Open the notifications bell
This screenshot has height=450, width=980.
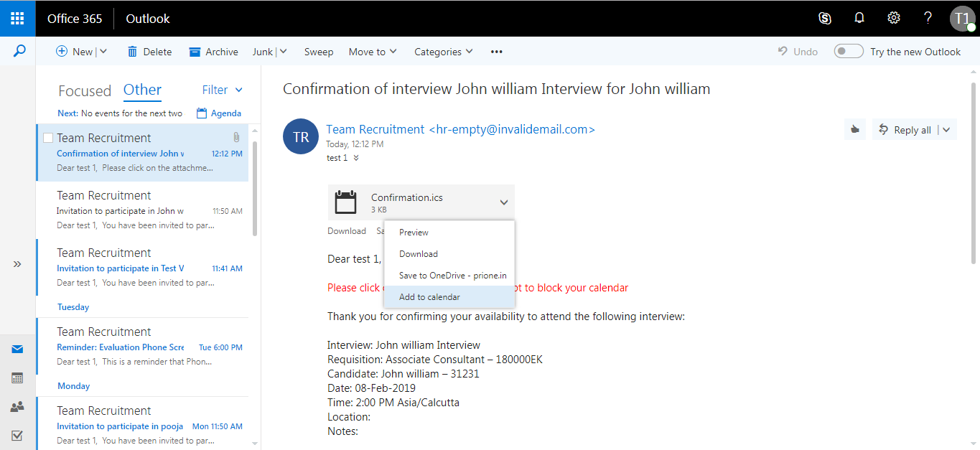tap(859, 18)
